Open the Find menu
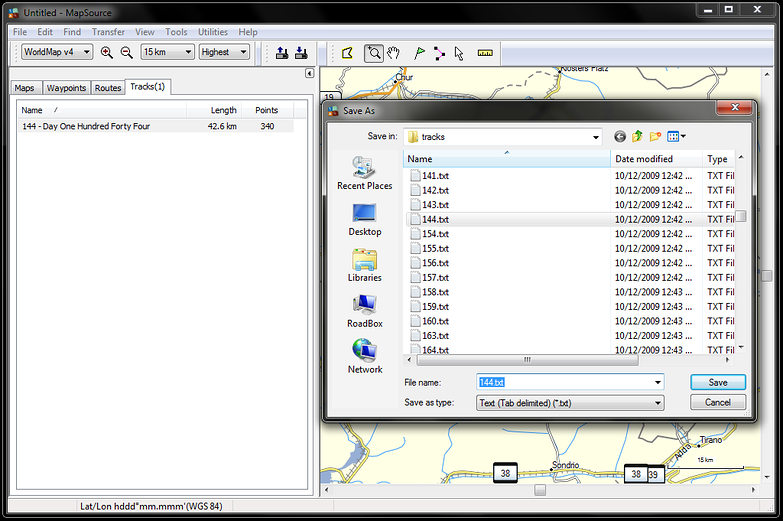 [x=72, y=32]
